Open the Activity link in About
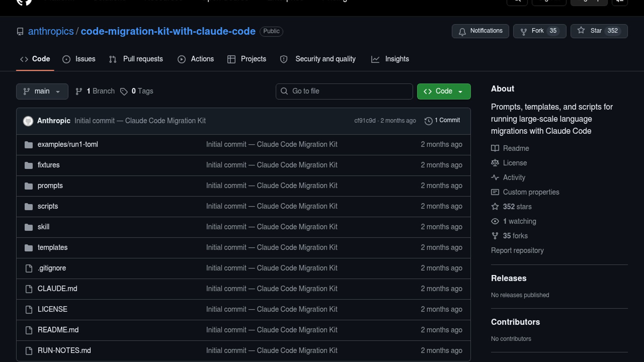 point(508,178)
